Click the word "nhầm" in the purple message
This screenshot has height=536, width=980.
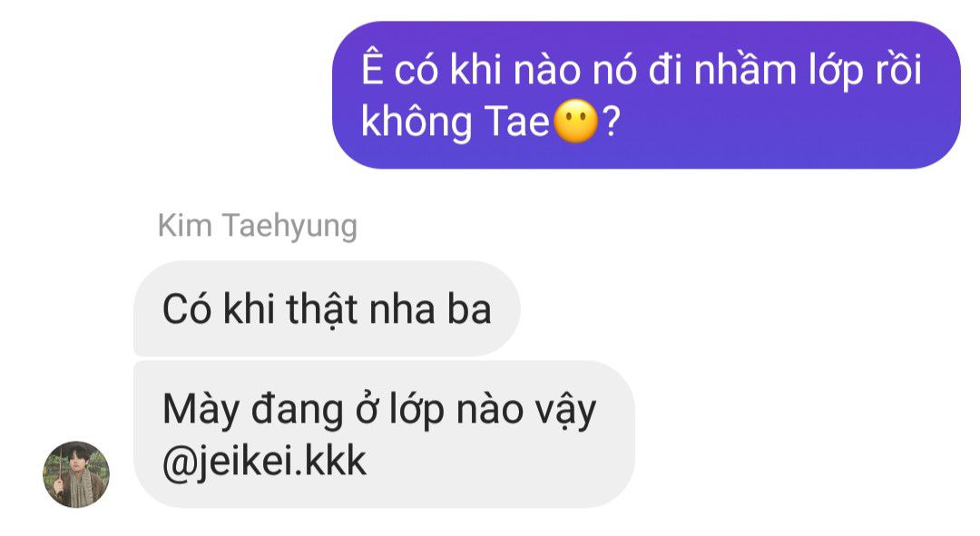click(745, 67)
